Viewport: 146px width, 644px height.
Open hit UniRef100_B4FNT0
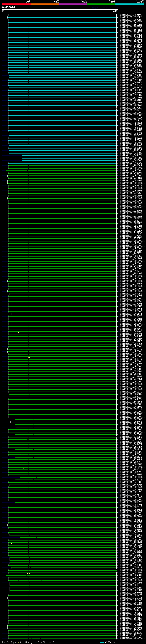(131, 22)
